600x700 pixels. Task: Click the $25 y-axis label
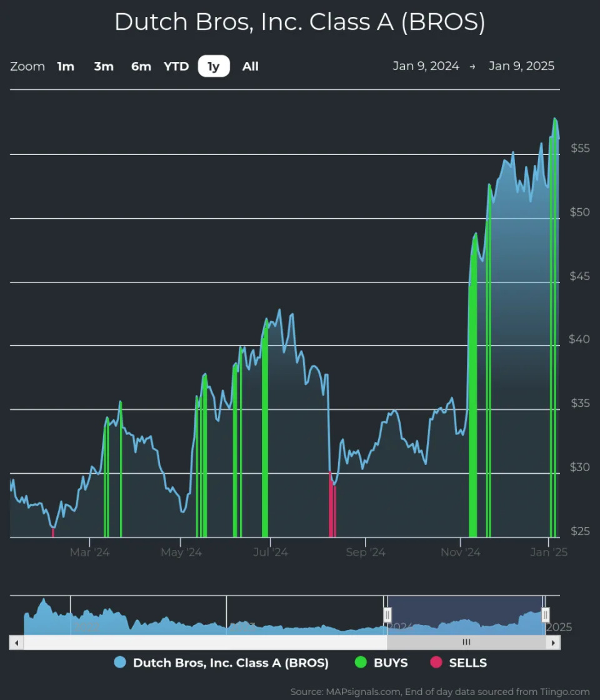click(580, 531)
